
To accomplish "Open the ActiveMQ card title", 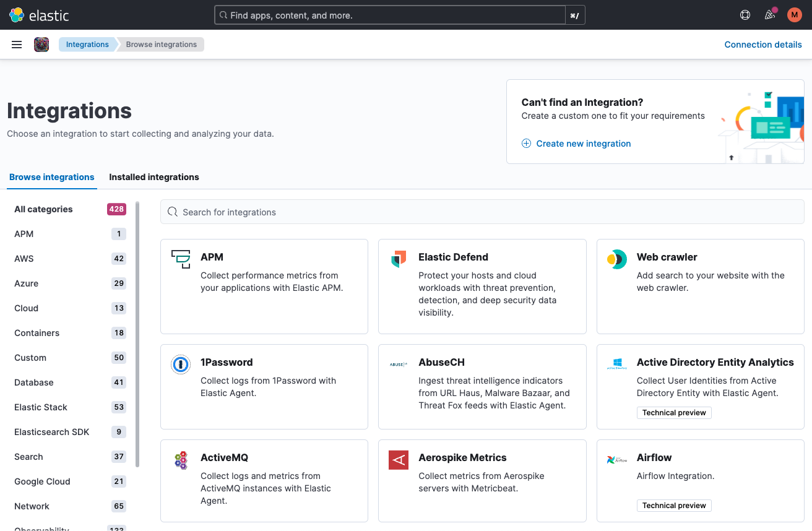I will coord(224,457).
